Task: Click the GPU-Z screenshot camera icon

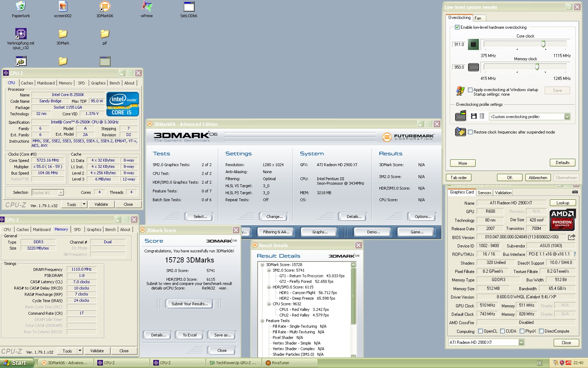Action: click(575, 192)
